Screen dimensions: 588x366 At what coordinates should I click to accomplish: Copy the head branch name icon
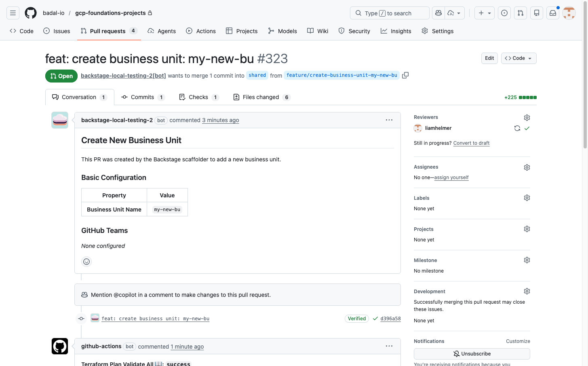(x=405, y=75)
